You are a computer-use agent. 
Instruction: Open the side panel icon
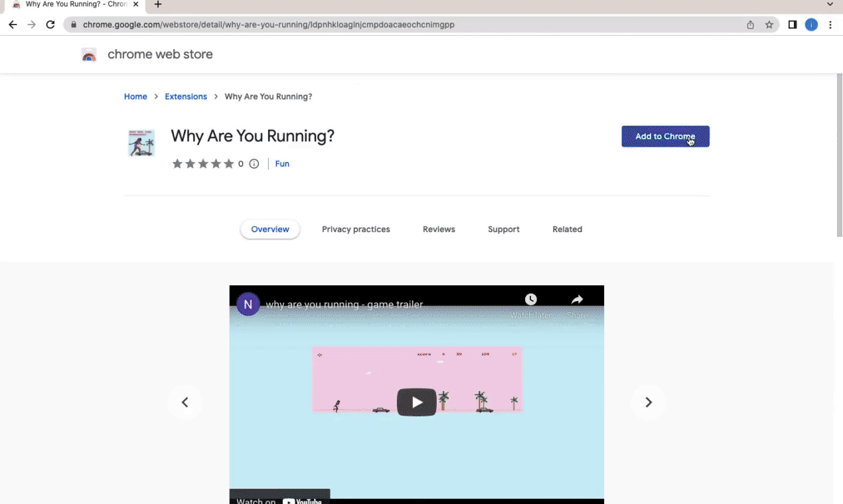pyautogui.click(x=793, y=25)
